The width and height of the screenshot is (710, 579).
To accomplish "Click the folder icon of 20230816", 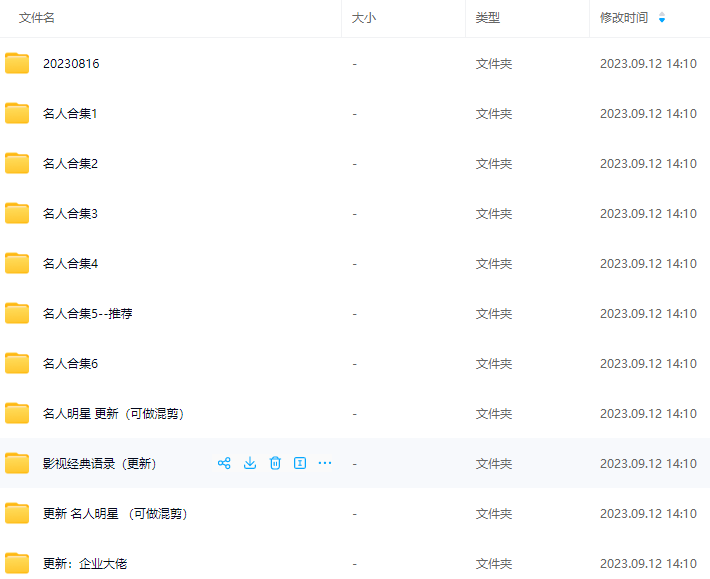I will click(x=17, y=64).
